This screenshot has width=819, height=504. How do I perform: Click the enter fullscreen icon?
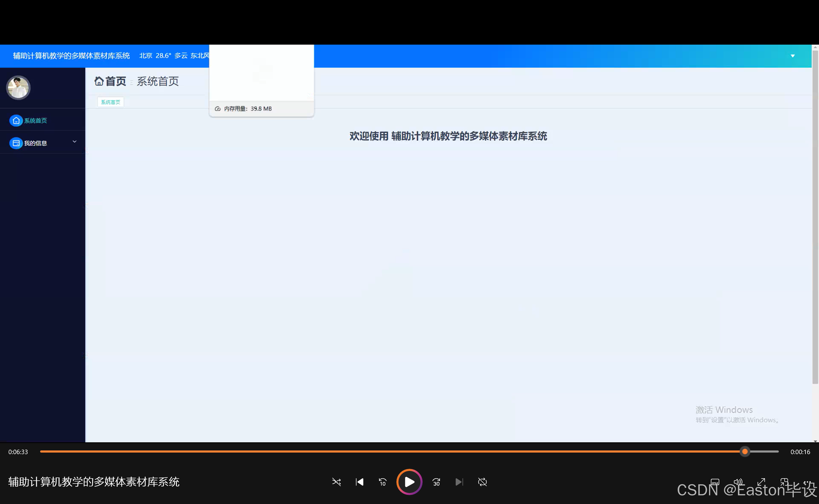point(761,482)
